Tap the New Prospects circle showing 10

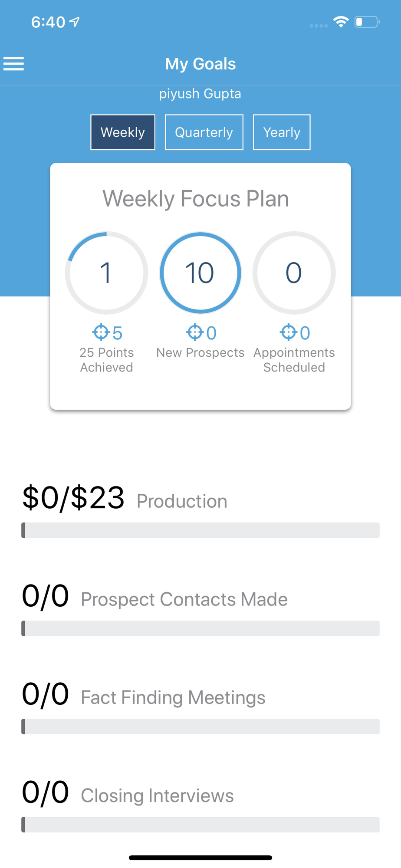200,273
